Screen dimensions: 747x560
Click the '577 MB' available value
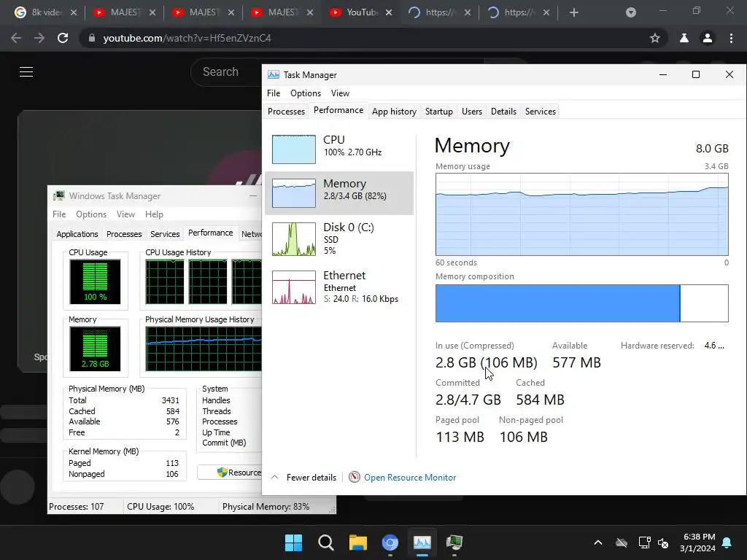(x=576, y=362)
